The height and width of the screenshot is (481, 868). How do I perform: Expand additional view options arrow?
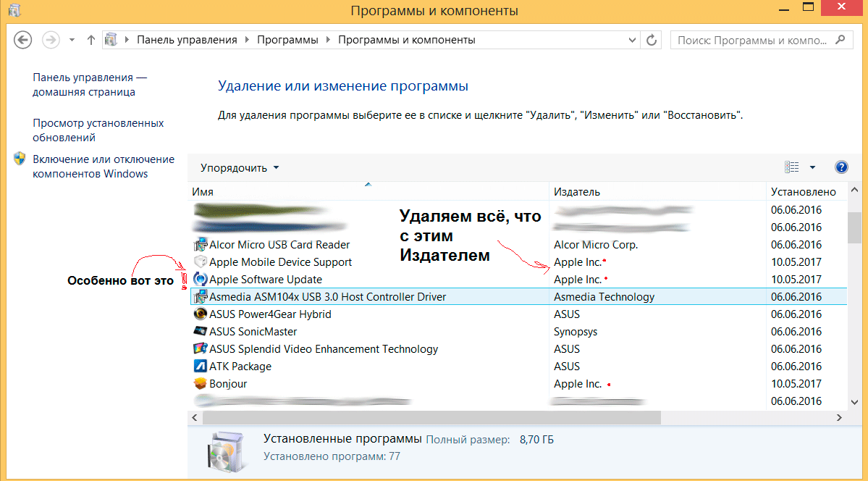tap(813, 167)
